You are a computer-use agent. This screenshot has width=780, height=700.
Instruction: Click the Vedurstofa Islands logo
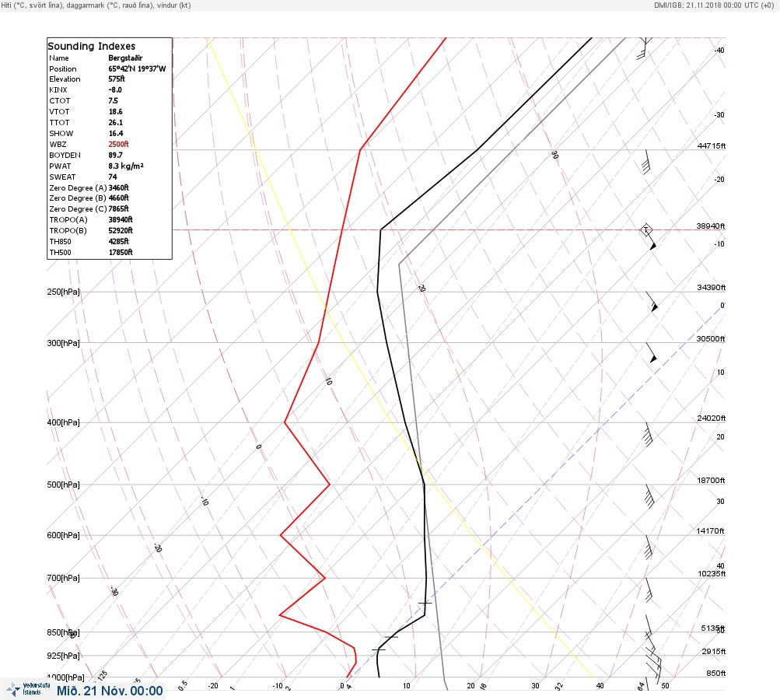[x=28, y=689]
